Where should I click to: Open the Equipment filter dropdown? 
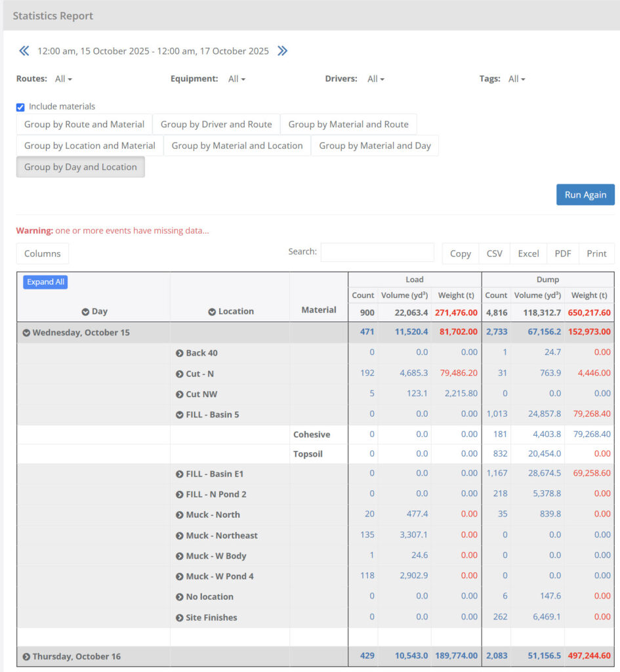point(236,78)
